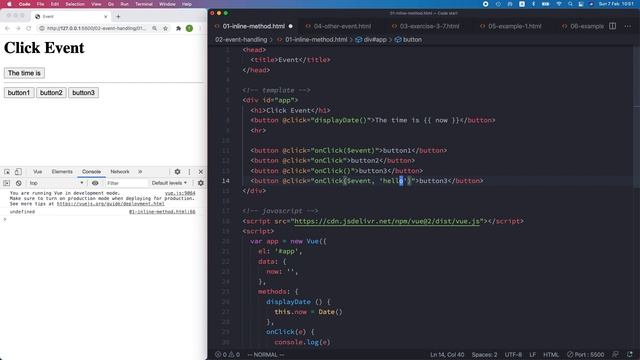Click the browser back arrow
The height and width of the screenshot is (360, 640).
point(7,28)
